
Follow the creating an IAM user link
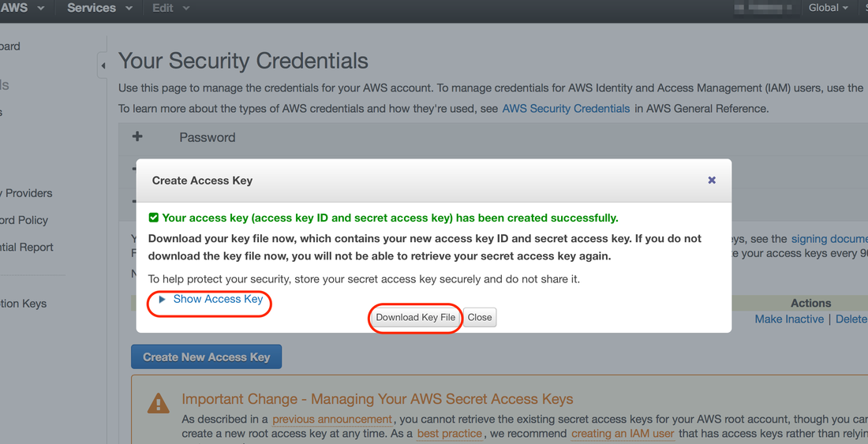(x=623, y=434)
